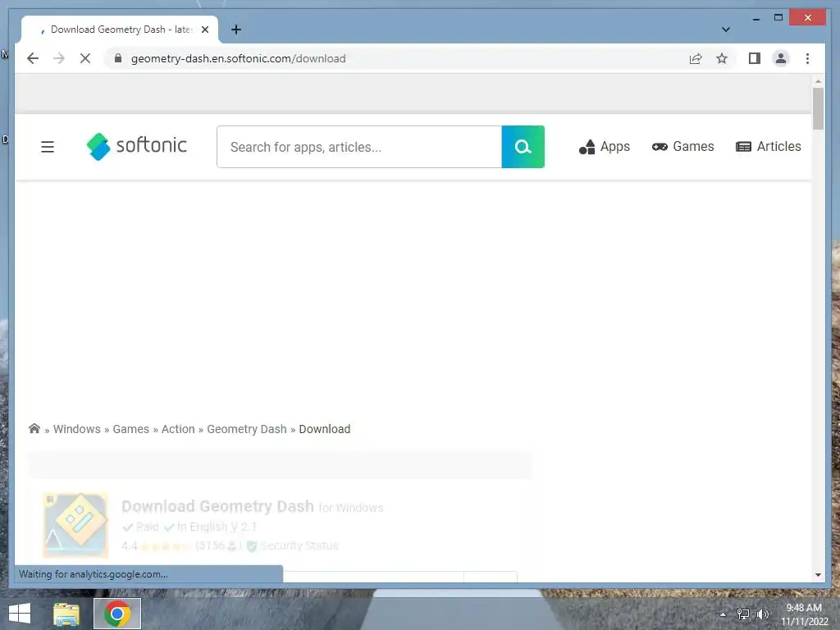Viewport: 840px width, 630px height.
Task: Focus the Search for apps field
Action: point(359,147)
